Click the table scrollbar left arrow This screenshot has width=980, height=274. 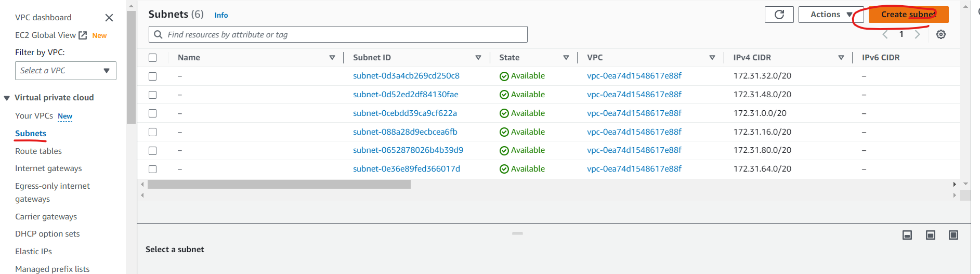point(142,185)
